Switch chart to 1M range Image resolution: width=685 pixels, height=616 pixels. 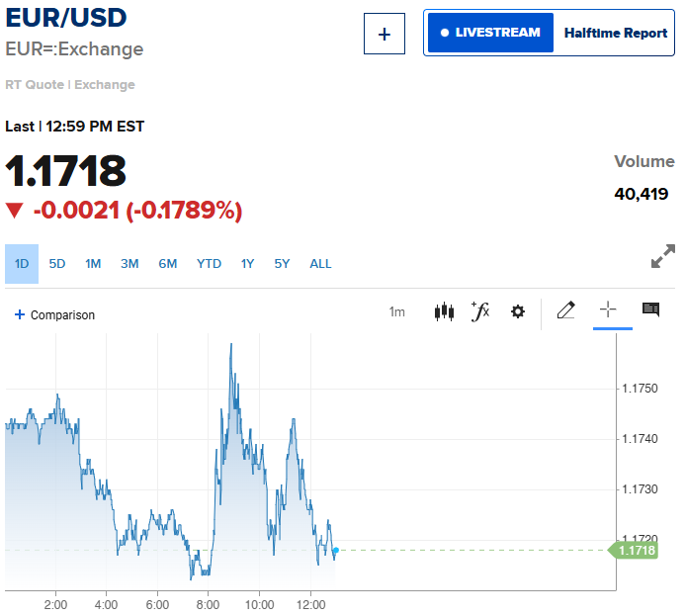93,264
